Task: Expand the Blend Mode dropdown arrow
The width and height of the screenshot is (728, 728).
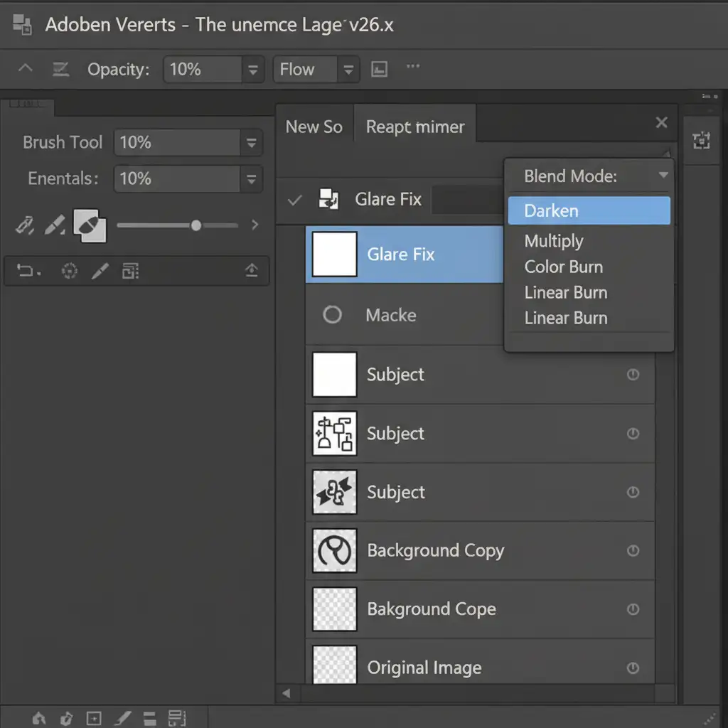Action: pyautogui.click(x=663, y=176)
